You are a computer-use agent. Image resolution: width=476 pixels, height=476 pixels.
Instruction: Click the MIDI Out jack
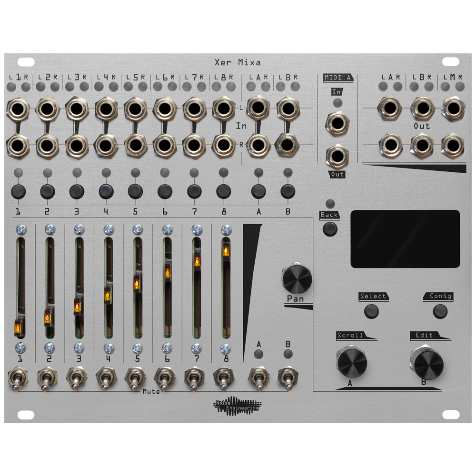pyautogui.click(x=337, y=157)
